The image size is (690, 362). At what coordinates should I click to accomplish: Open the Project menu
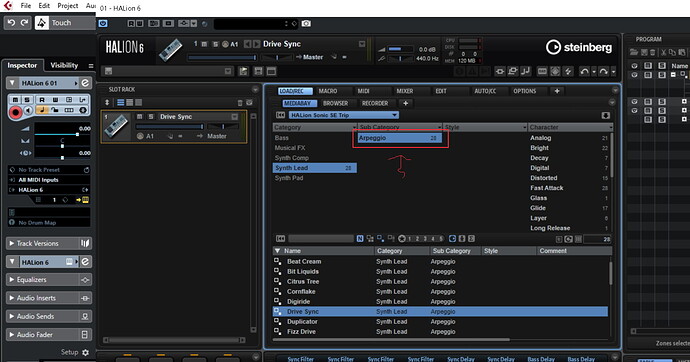click(68, 6)
